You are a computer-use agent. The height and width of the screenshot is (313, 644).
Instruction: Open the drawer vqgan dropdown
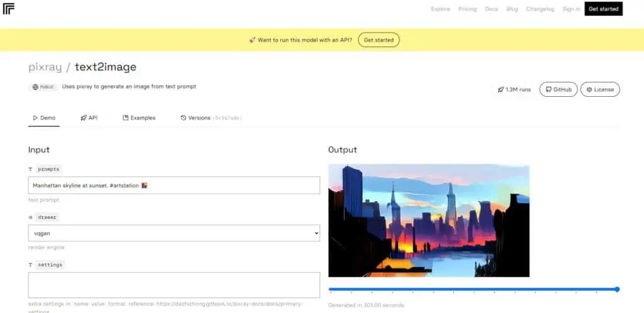[174, 233]
